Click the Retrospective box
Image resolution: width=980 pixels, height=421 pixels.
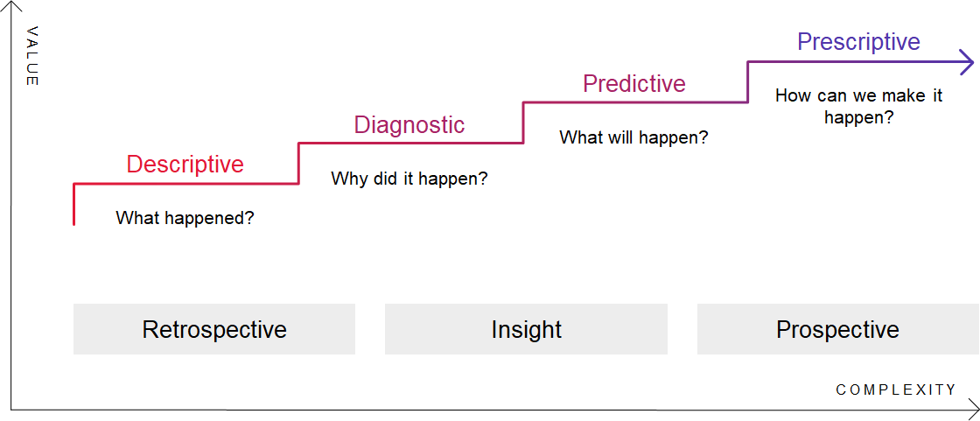click(214, 329)
